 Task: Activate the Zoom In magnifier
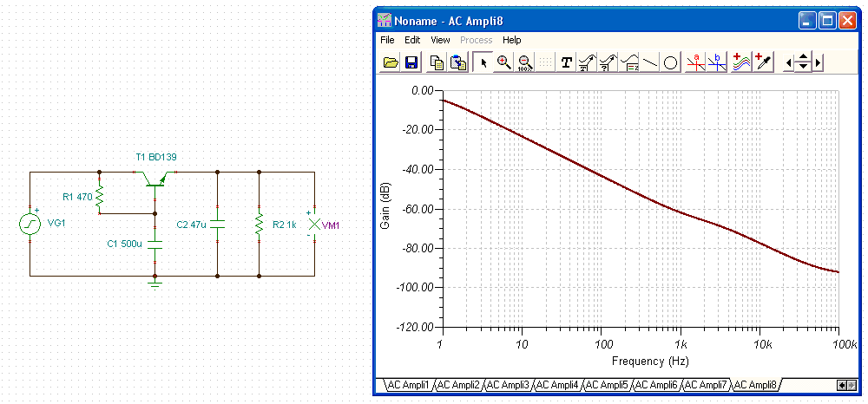click(503, 62)
